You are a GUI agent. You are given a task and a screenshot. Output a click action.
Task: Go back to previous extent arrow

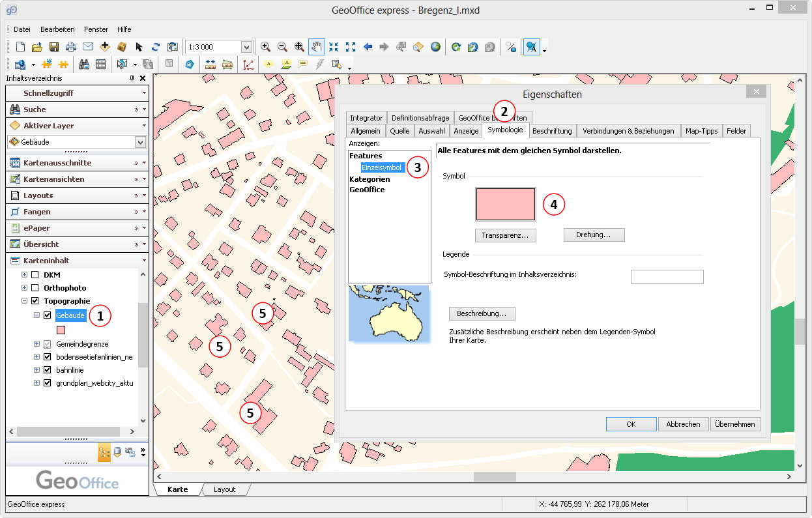(x=368, y=47)
